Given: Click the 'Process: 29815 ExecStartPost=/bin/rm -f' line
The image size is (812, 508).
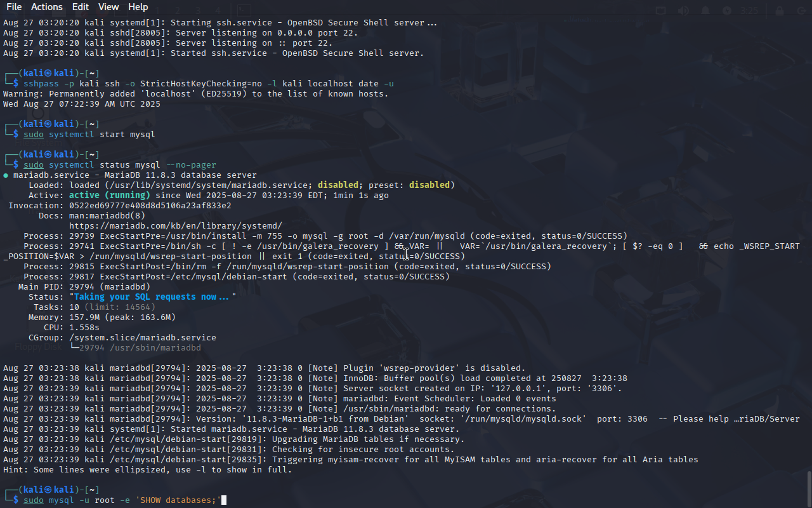Looking at the screenshot, I should tap(287, 267).
